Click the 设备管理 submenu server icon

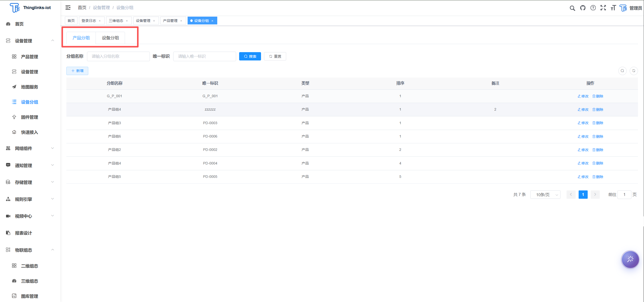[14, 72]
